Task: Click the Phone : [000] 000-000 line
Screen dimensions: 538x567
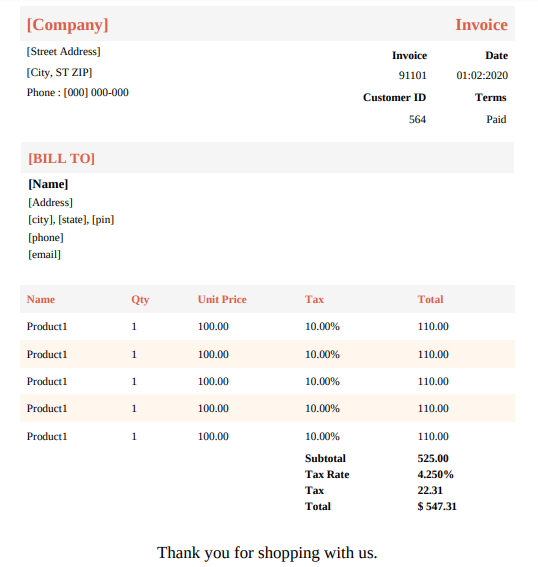Action: [78, 93]
